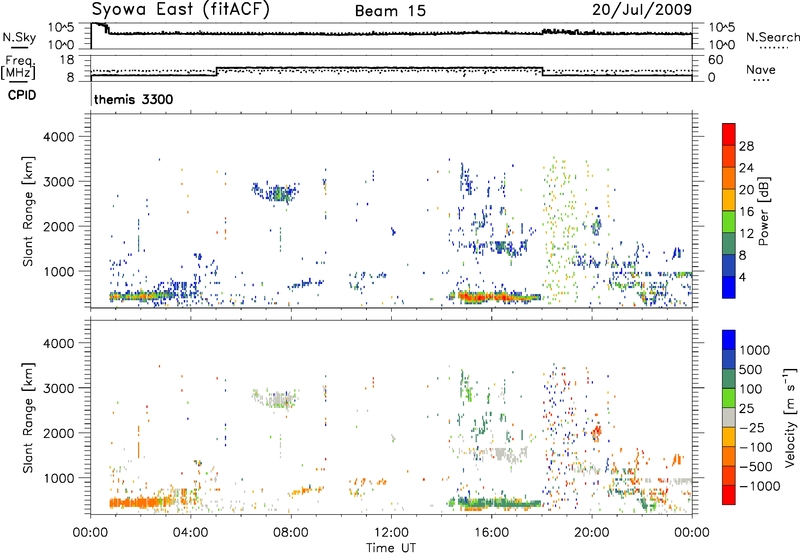Click the '16:00' time tick label

(491, 533)
